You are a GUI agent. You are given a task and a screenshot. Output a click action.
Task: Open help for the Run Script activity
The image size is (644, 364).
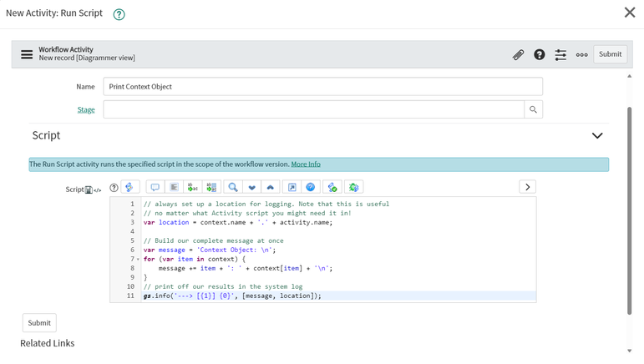click(119, 14)
